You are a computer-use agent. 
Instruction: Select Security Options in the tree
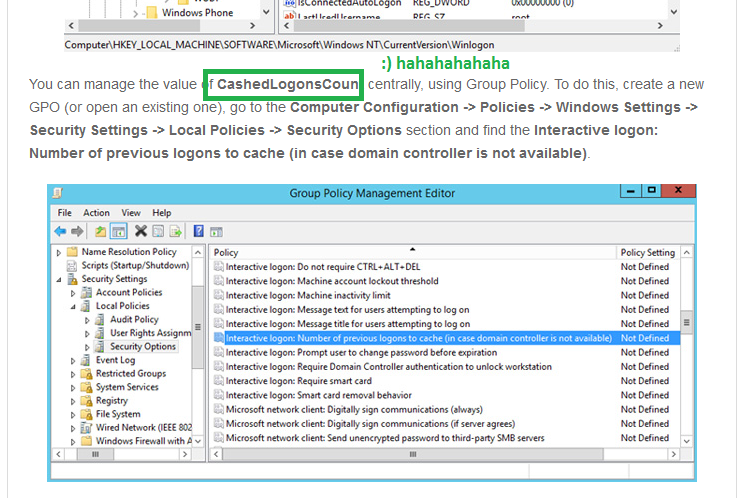143,346
